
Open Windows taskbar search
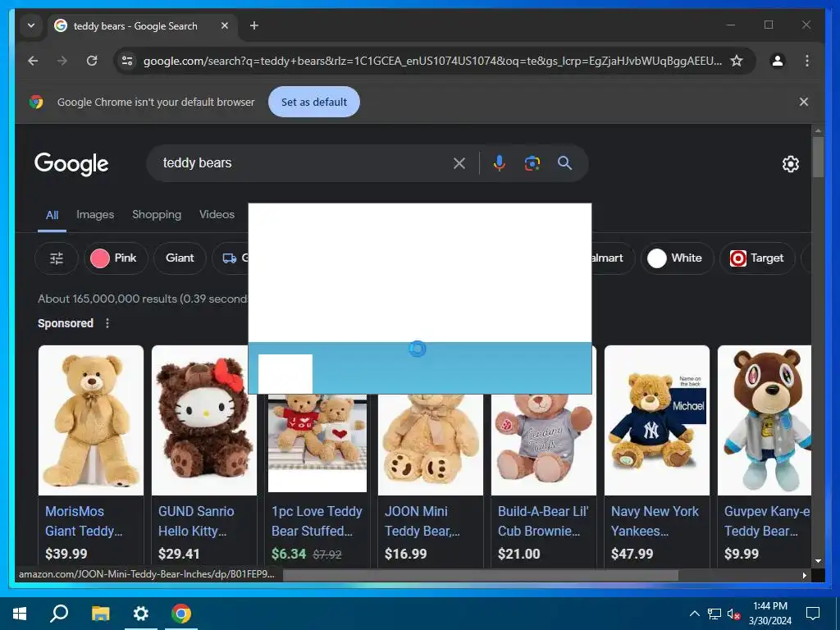pos(59,614)
